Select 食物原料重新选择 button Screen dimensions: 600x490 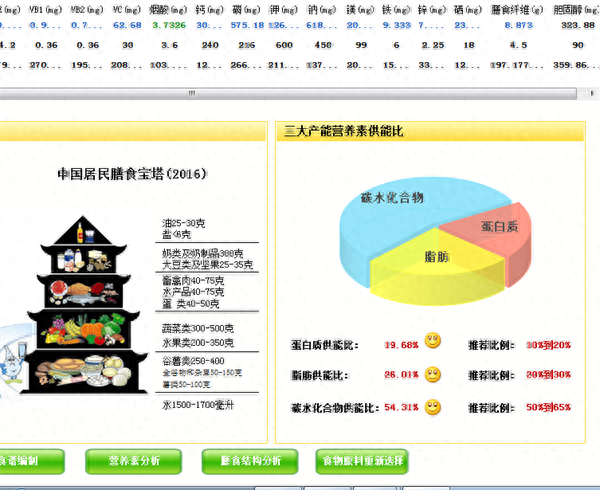(x=362, y=461)
